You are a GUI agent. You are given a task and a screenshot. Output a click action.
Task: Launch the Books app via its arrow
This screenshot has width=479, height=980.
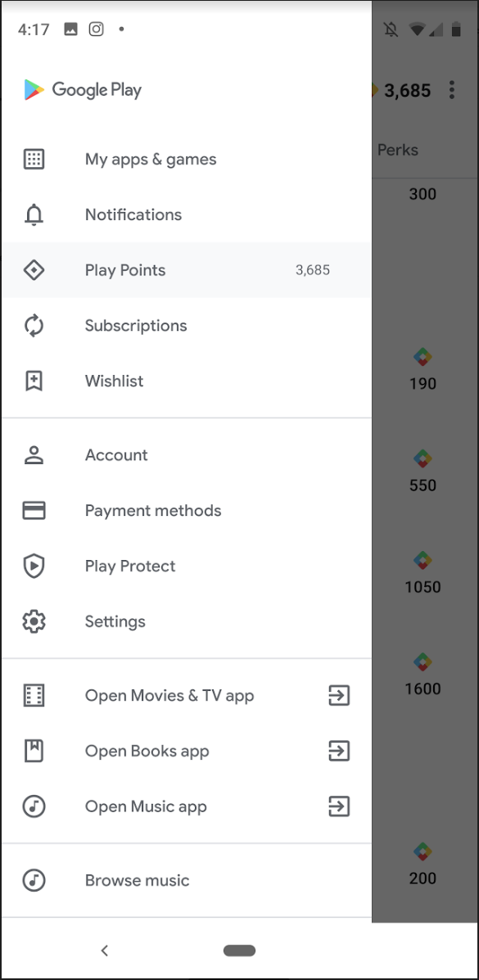338,751
